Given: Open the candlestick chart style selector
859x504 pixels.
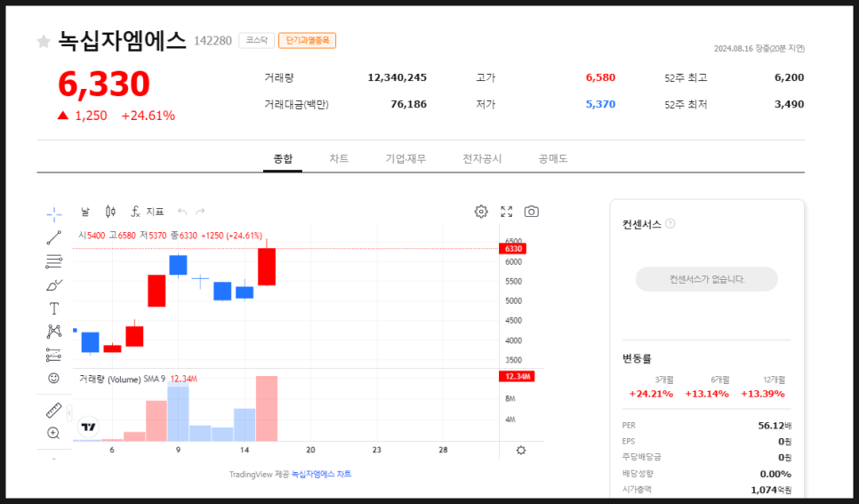Looking at the screenshot, I should (x=110, y=212).
